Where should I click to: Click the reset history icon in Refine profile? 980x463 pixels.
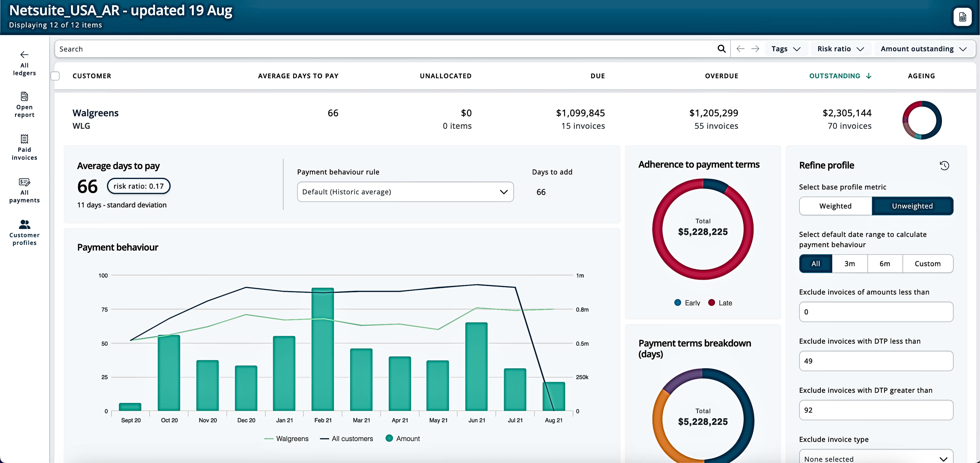(x=944, y=165)
